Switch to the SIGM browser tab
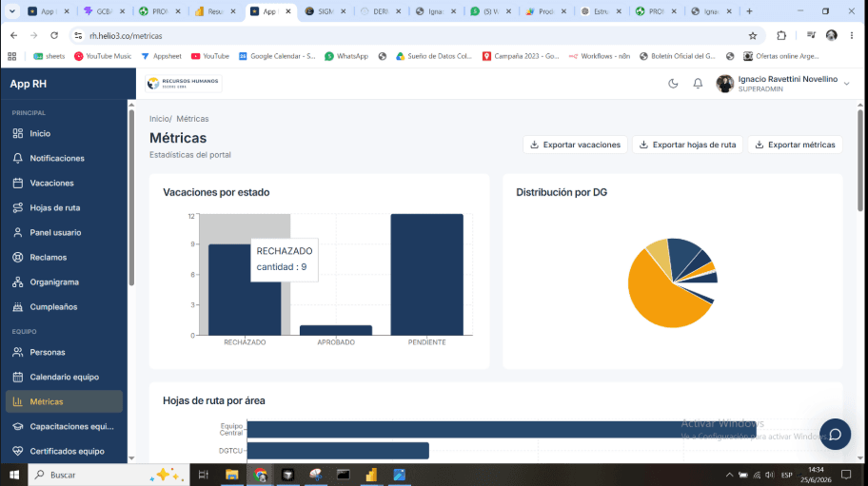Image resolution: width=868 pixels, height=486 pixels. [326, 11]
